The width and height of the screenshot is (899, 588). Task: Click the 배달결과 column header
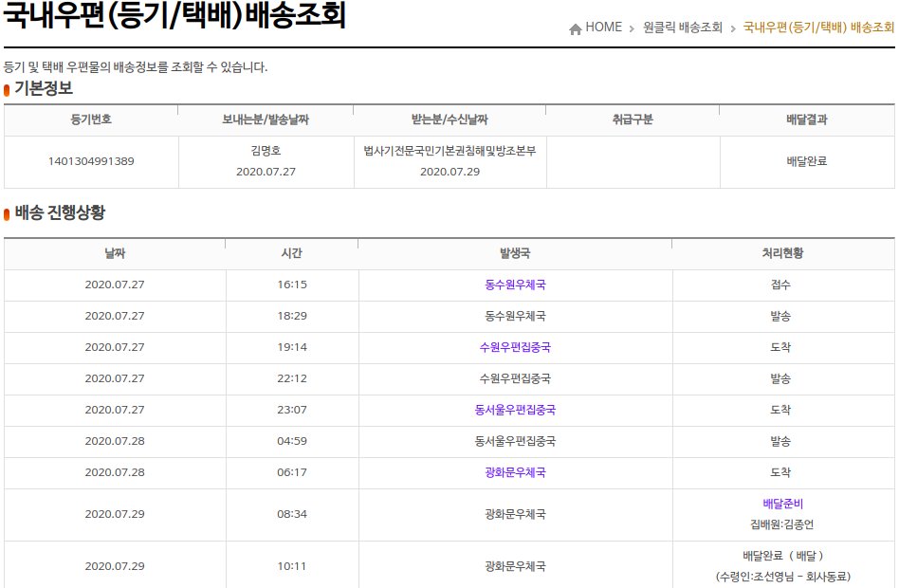807,119
